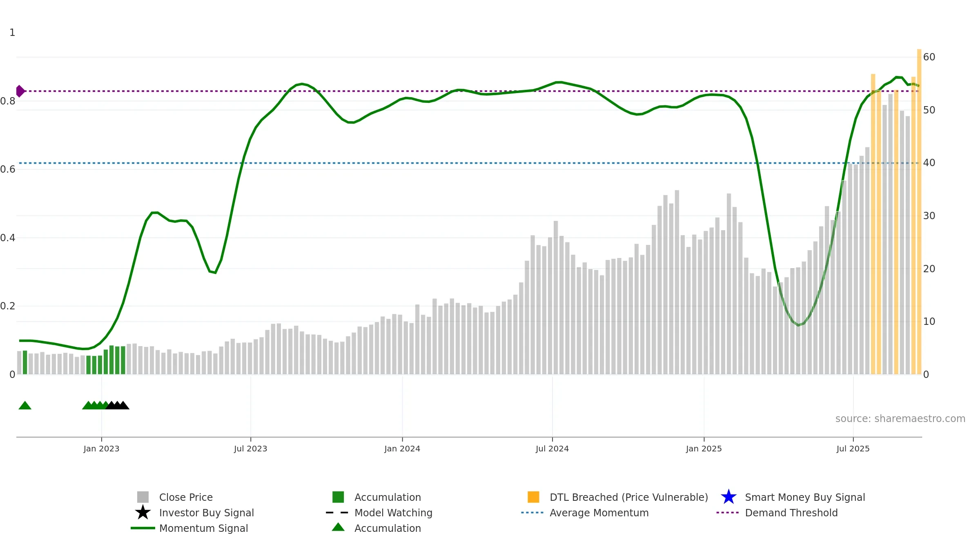Click the Jul 2023 axis label
Image resolution: width=980 pixels, height=551 pixels.
pos(250,449)
